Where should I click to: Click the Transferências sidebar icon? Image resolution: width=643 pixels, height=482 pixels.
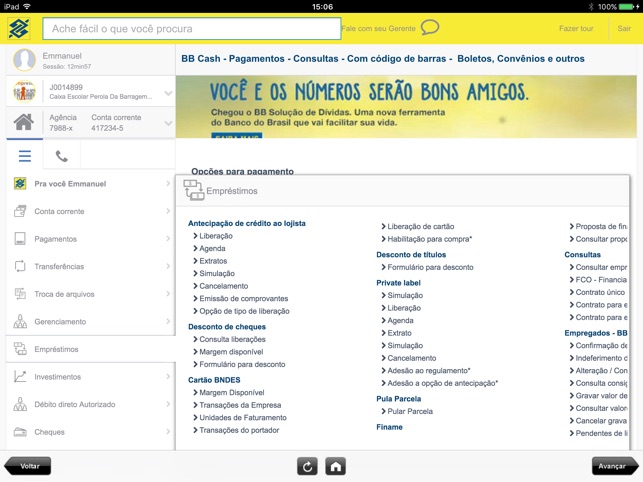tap(20, 266)
